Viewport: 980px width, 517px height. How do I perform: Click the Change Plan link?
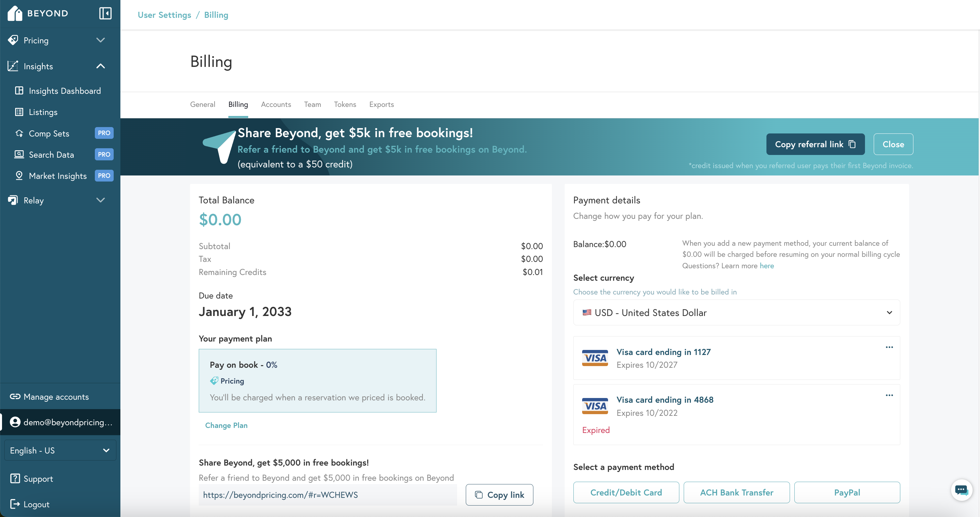point(226,425)
